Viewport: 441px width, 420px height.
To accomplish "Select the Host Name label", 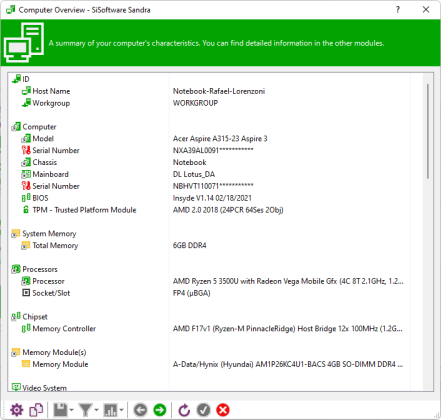I will click(51, 91).
